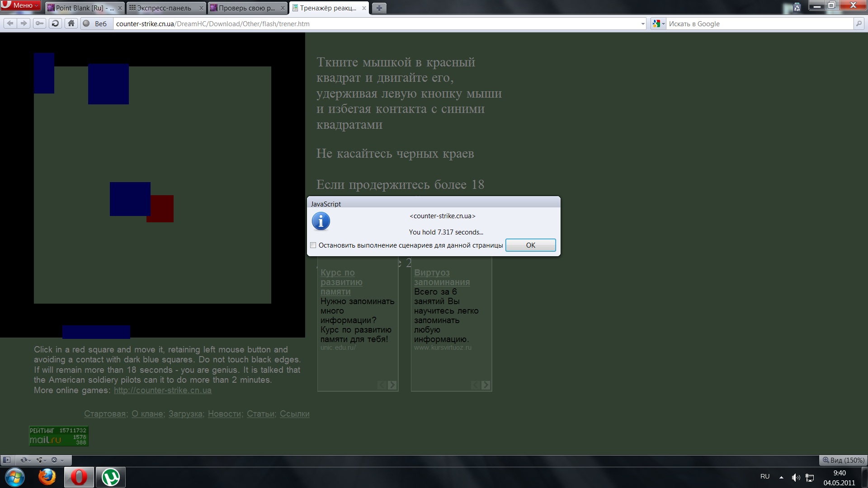Go to the home page icon

[x=71, y=23]
